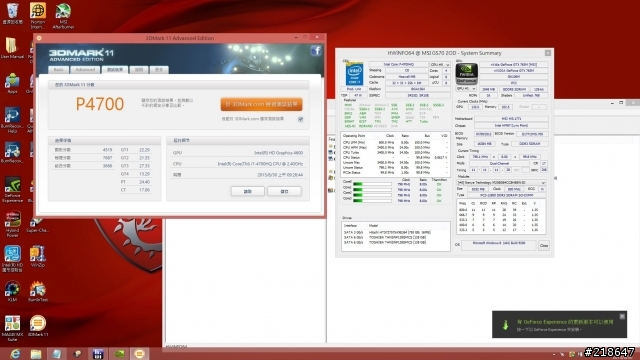Click the Facebook icon in 3DMark 11
Screen dimensions: 640x360
[x=316, y=51]
